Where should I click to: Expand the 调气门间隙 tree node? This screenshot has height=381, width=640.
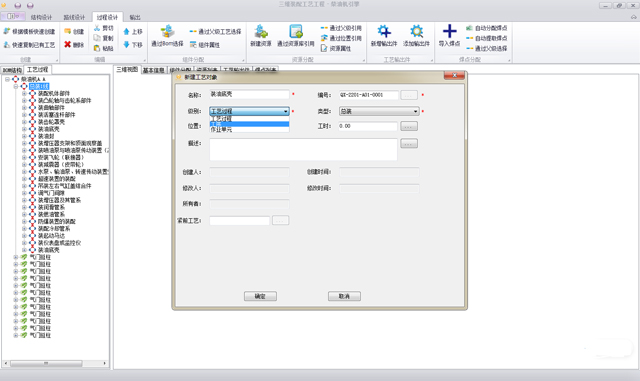coord(24,193)
